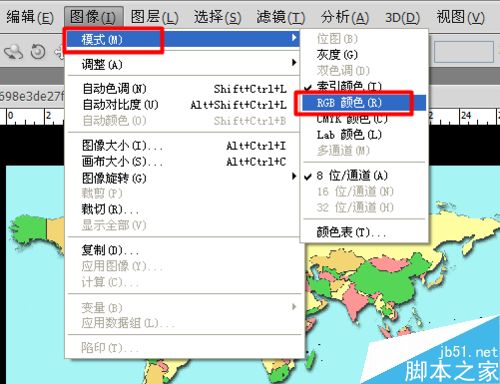Screen dimensions: 500x384
Task: Expand the 调整(A) submenu
Action: click(183, 64)
